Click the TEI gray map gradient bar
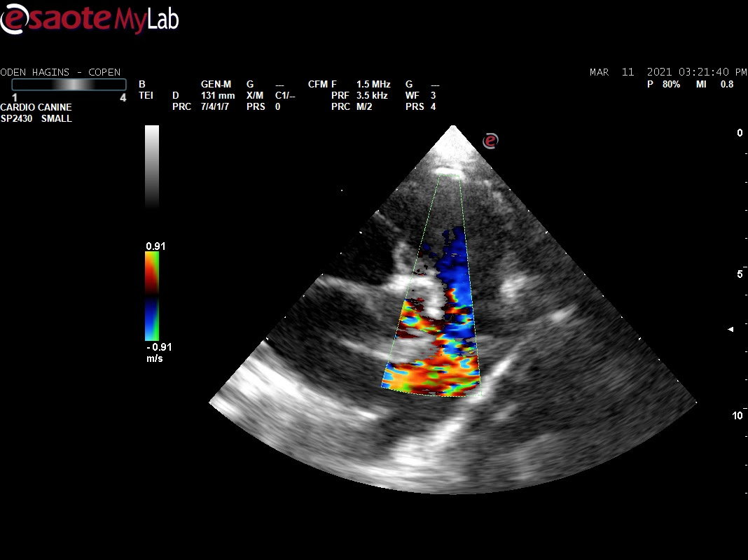 coord(67,85)
